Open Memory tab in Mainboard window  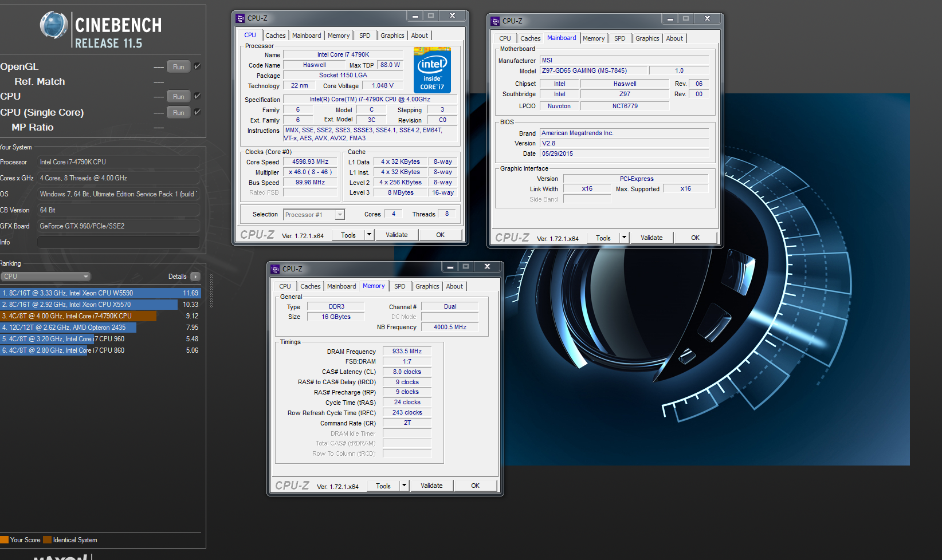(594, 38)
